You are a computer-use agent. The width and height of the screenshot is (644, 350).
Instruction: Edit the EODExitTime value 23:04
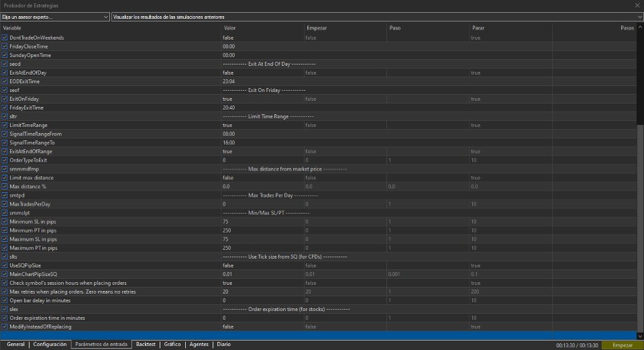pos(229,81)
